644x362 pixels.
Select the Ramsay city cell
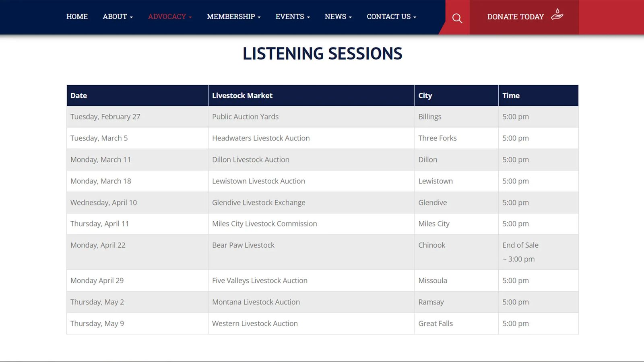[456, 302]
